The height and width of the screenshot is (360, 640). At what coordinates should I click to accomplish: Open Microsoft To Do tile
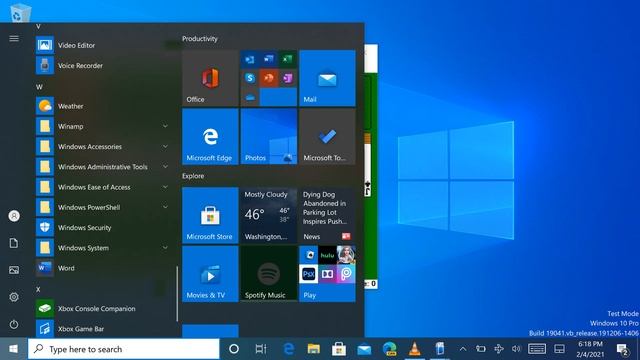tap(327, 137)
